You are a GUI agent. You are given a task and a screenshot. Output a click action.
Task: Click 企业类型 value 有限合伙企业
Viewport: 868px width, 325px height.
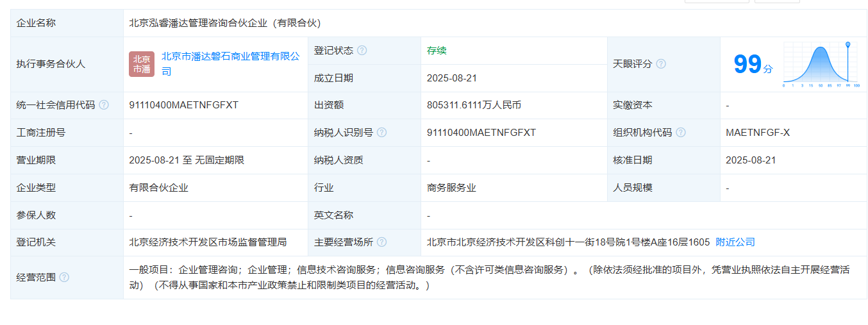click(x=158, y=188)
